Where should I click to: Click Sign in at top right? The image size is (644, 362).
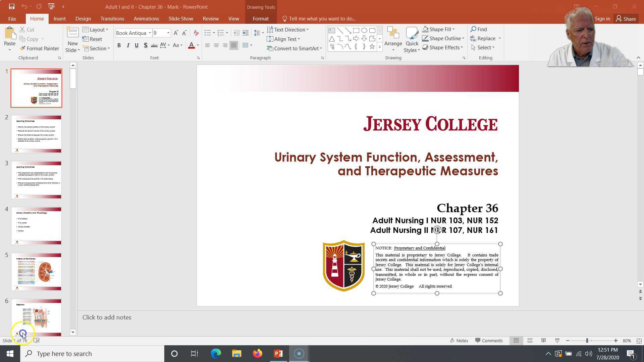(602, 18)
